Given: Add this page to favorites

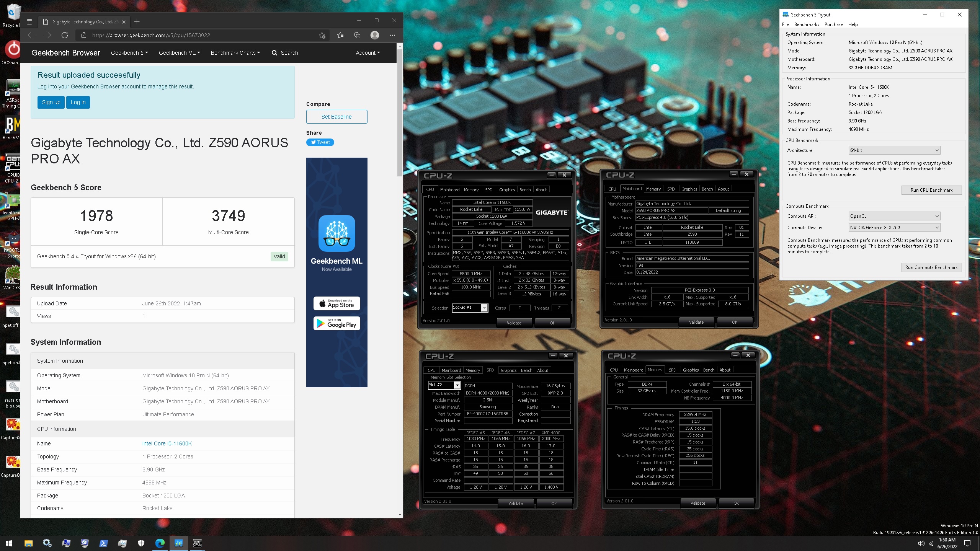Looking at the screenshot, I should click(322, 35).
